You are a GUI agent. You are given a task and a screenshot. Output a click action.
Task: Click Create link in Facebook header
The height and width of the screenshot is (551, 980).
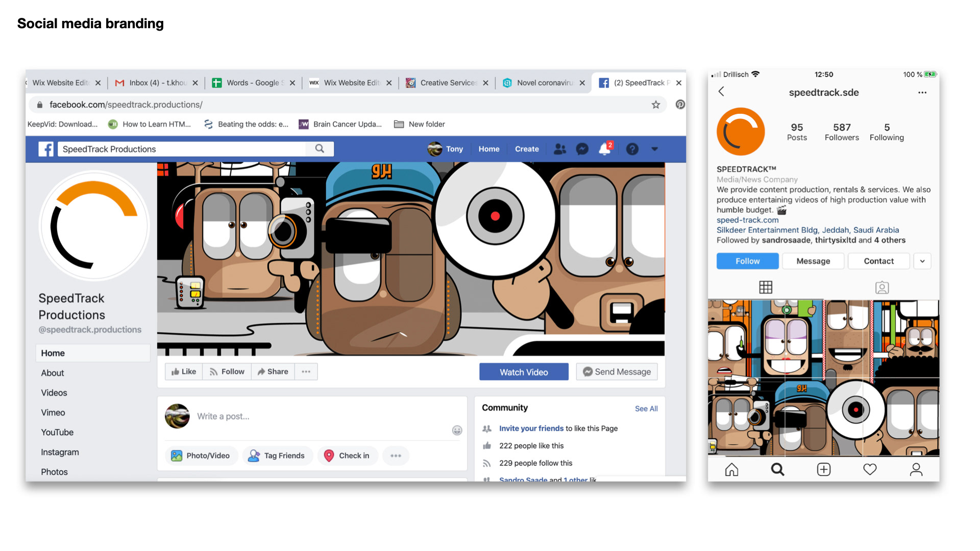[527, 149]
